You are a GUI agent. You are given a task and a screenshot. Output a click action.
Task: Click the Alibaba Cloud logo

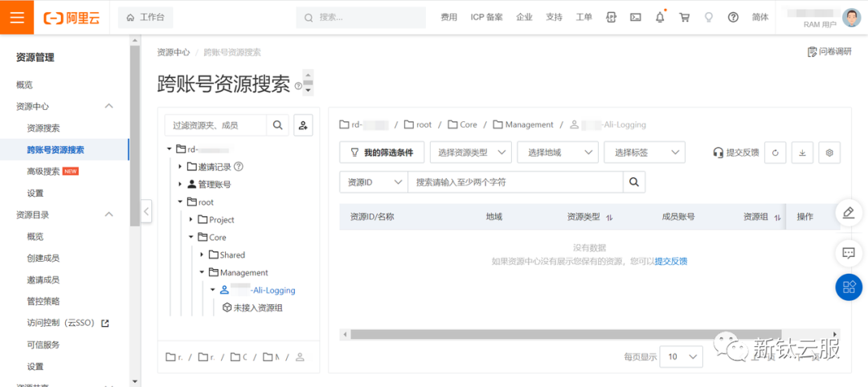point(72,18)
